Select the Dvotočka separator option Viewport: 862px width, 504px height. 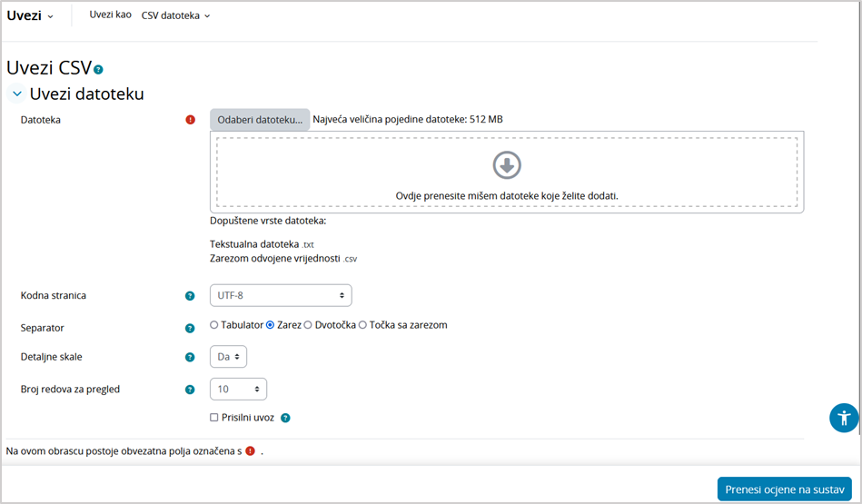click(x=308, y=325)
